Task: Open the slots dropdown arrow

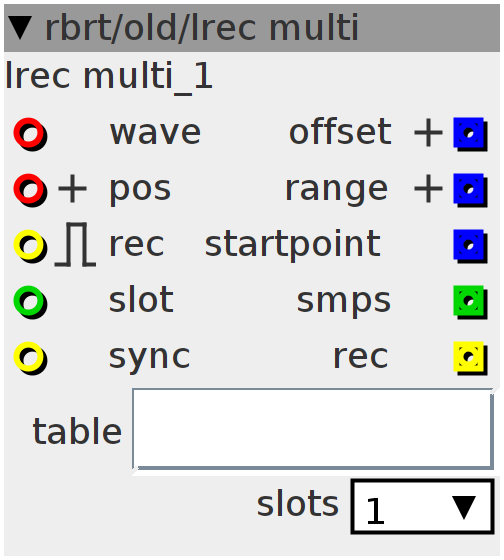Action: click(x=464, y=507)
